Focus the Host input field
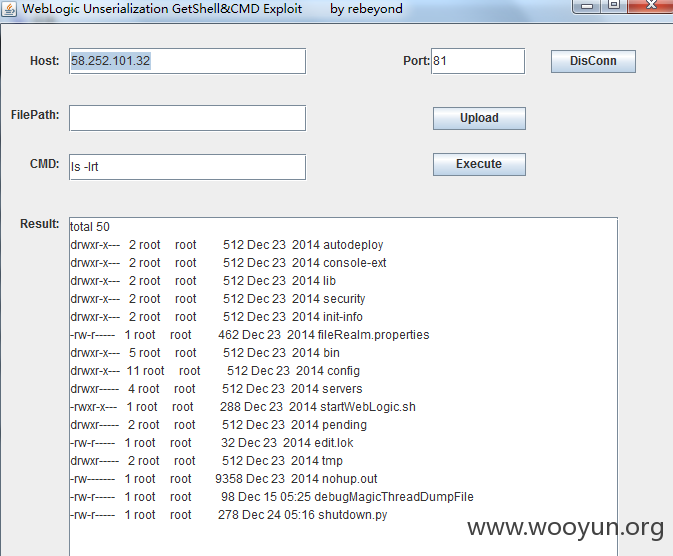This screenshot has height=556, width=673. point(188,61)
